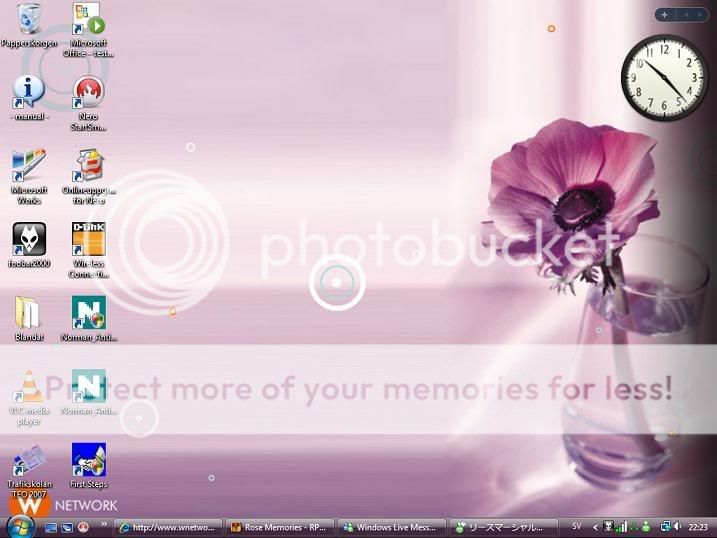Open the Microsoft Works shortcut
The width and height of the screenshot is (717, 538).
point(29,166)
